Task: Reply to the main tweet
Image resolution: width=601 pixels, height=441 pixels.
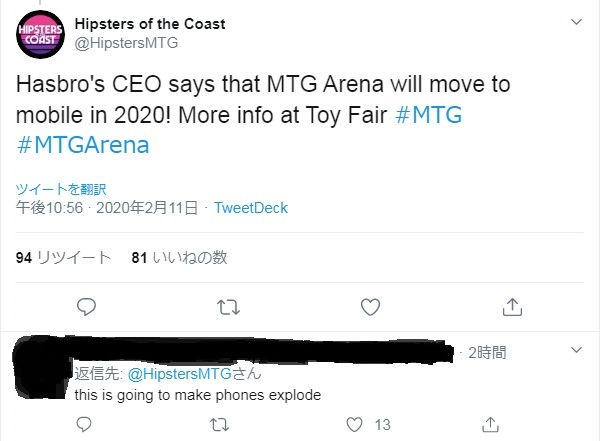Action: click(x=87, y=305)
